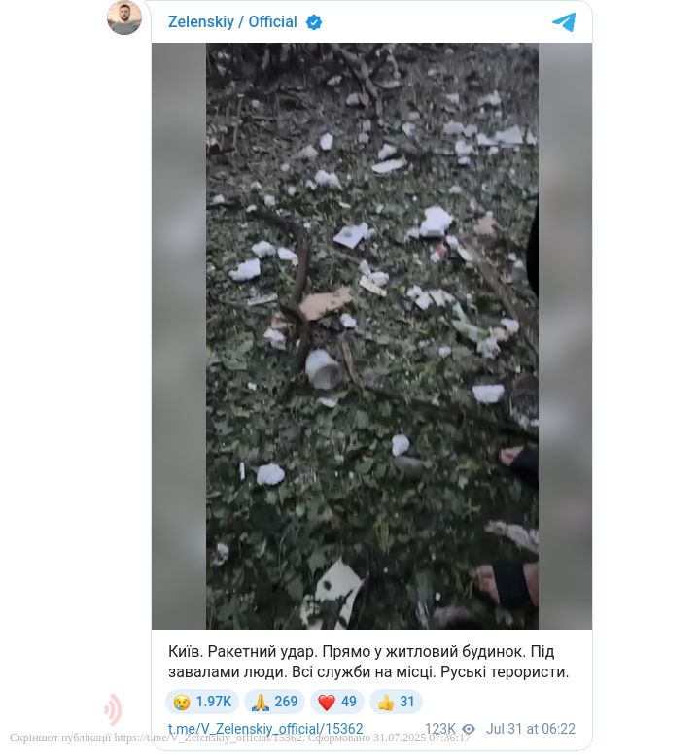Click the word терористи in the caption
The width and height of the screenshot is (700, 755).
pyautogui.click(x=530, y=671)
